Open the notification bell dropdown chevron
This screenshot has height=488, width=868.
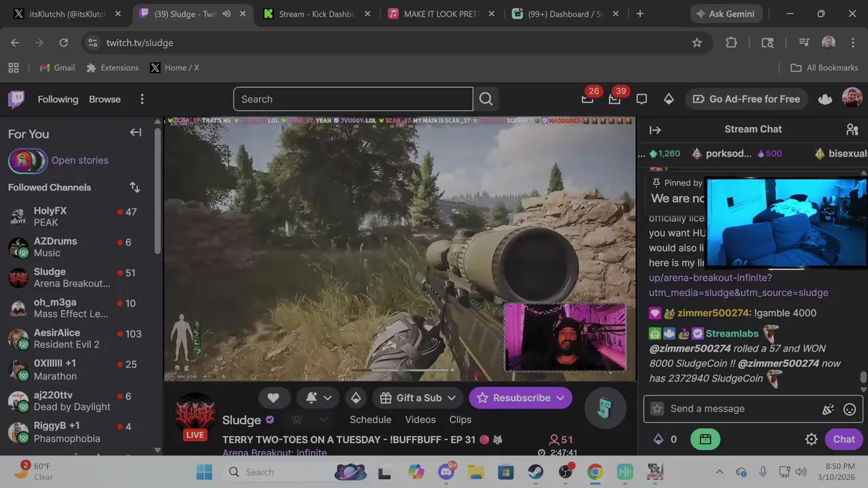point(328,398)
